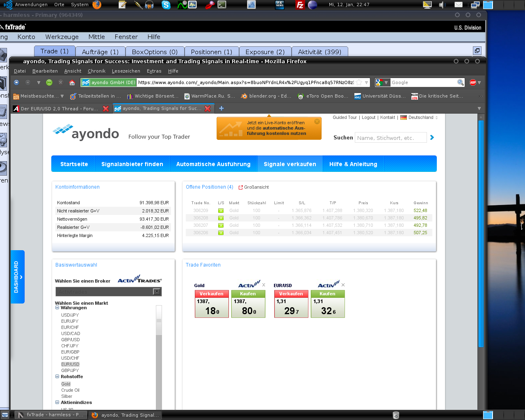Image resolution: width=525 pixels, height=420 pixels.
Task: Click Gold Verkaufen price button
Action: click(212, 304)
